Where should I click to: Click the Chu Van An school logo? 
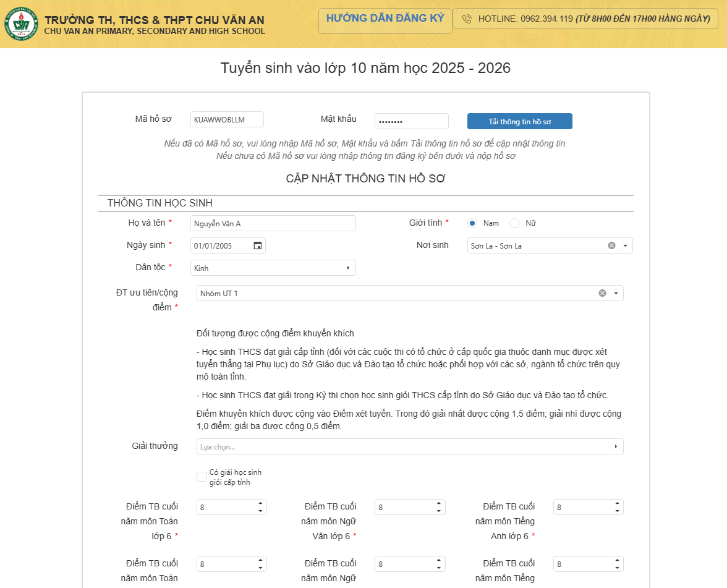point(21,23)
